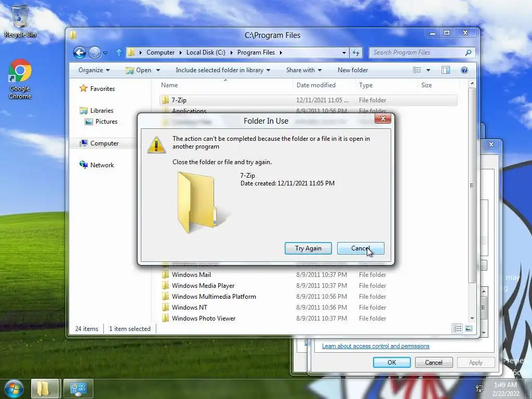The image size is (532, 399).
Task: Sort by the Size column header
Action: tap(427, 85)
